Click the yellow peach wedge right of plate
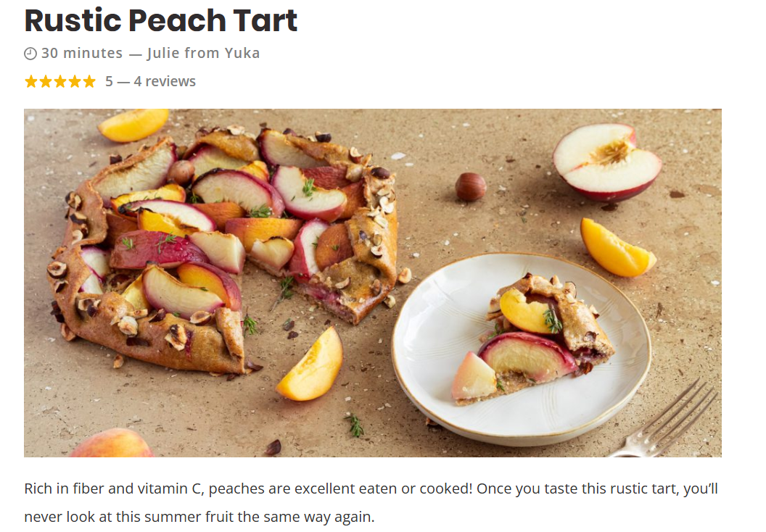 617,247
